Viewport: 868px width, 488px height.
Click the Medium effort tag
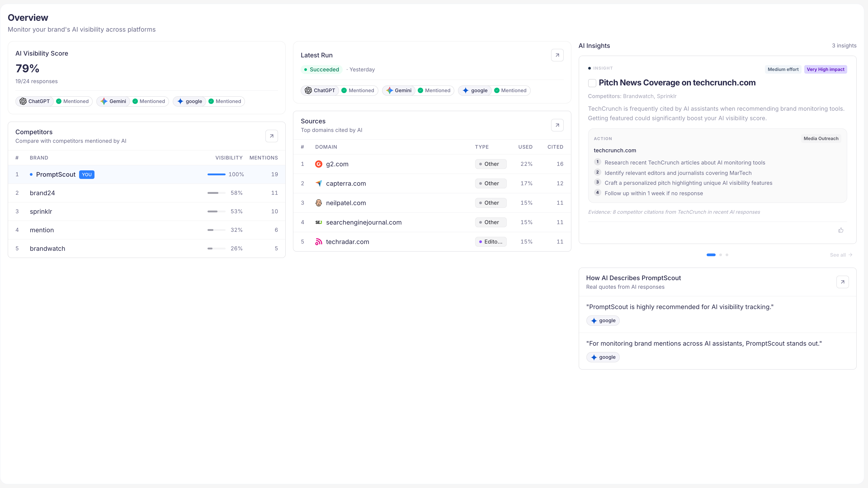pos(783,69)
